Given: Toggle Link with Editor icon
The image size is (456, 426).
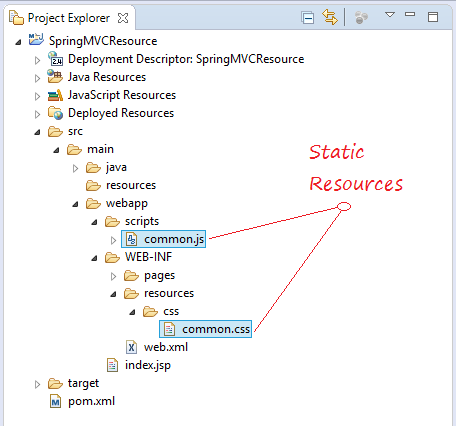Looking at the screenshot, I should click(x=330, y=17).
